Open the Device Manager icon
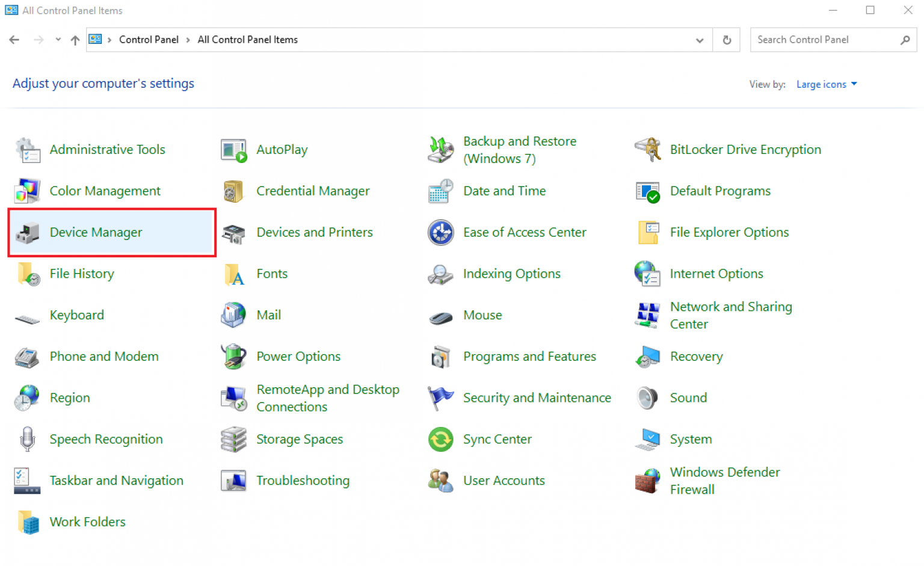 (27, 233)
